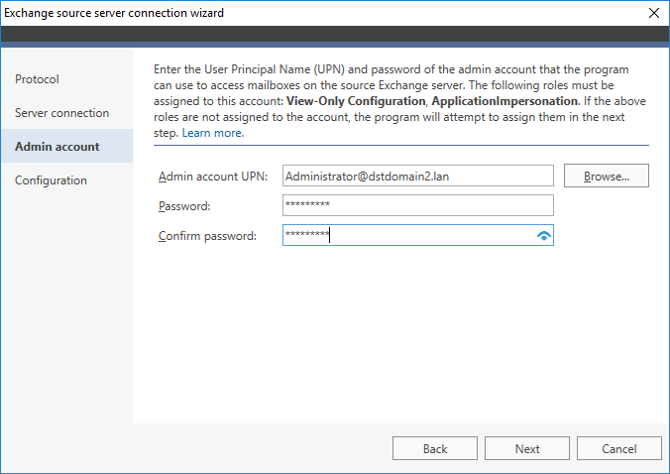Click the Back button

434,449
